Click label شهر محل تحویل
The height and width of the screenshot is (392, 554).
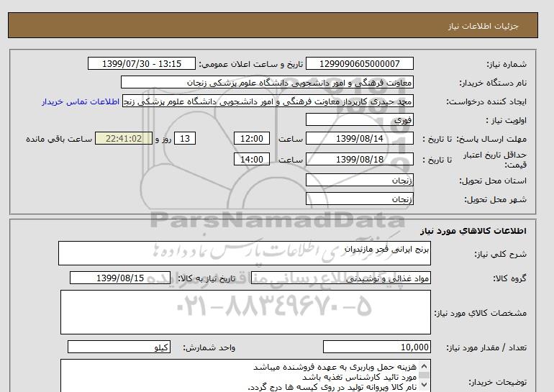pyautogui.click(x=495, y=199)
